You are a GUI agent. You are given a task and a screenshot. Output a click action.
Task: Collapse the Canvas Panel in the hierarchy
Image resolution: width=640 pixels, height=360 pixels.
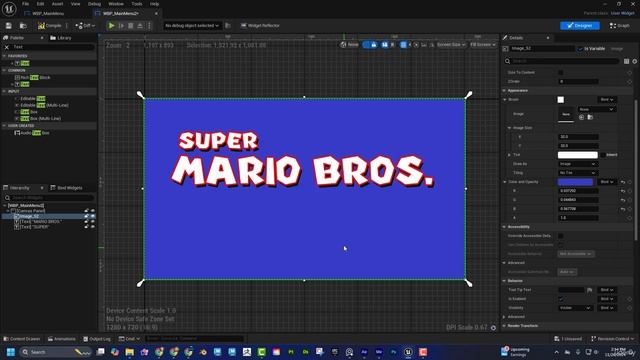(8, 211)
